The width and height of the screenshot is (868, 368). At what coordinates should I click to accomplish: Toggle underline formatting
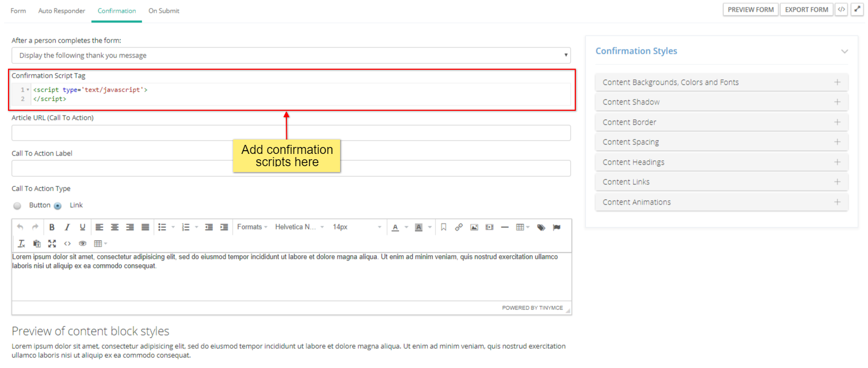coord(82,227)
